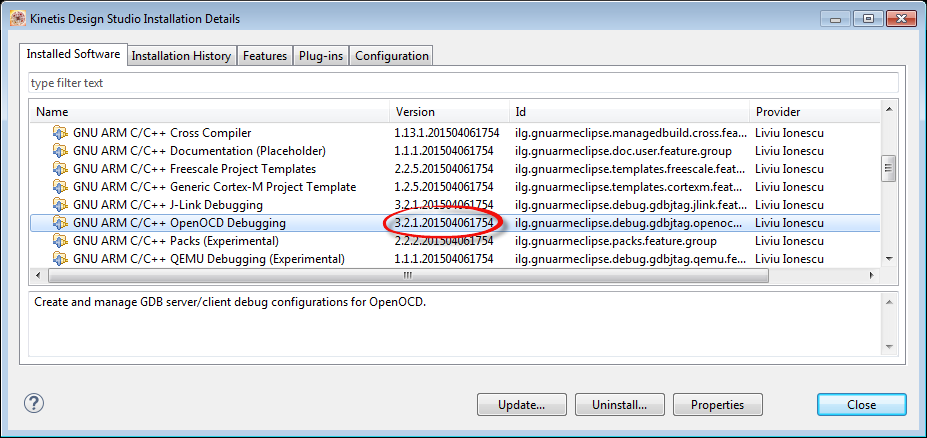Click the OpenOCD Debugging feature icon

click(x=60, y=223)
